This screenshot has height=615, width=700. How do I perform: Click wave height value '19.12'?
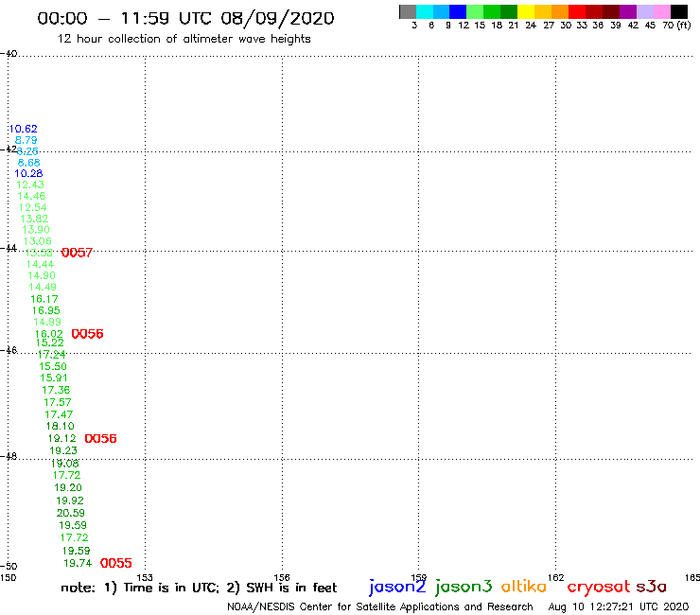tap(62, 439)
